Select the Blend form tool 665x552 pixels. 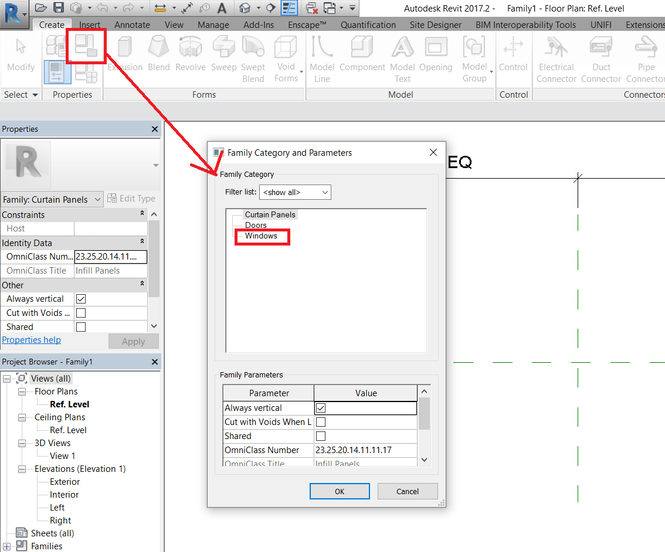pyautogui.click(x=159, y=54)
